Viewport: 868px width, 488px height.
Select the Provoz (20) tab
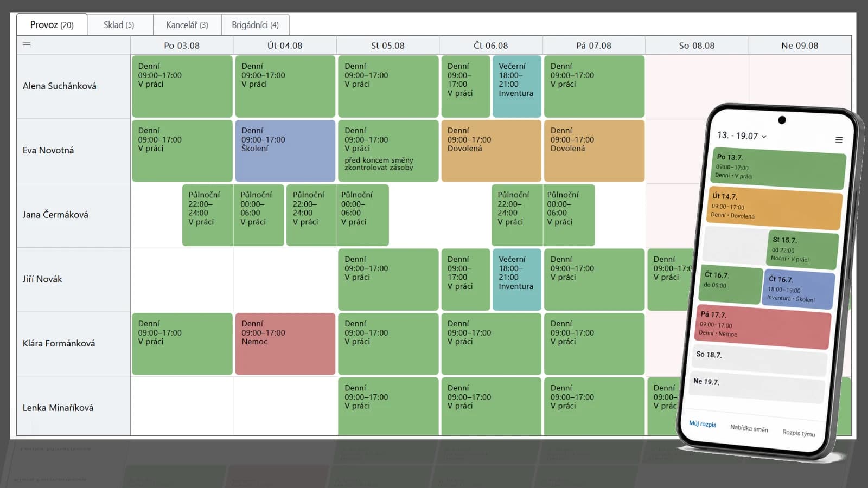click(x=52, y=25)
